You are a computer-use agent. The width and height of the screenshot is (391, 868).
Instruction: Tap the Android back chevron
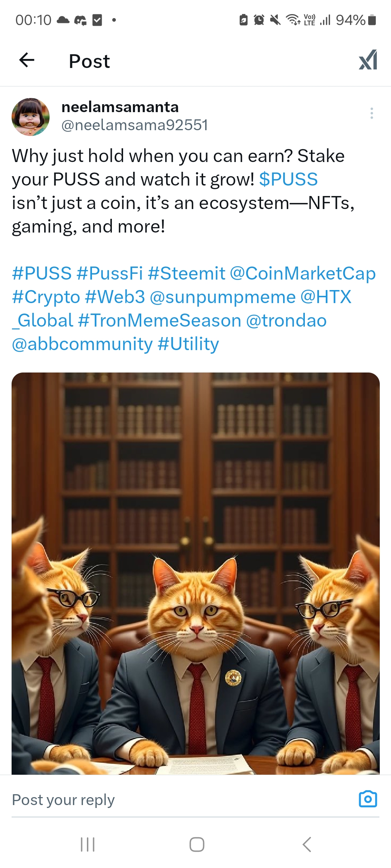pos(307,844)
